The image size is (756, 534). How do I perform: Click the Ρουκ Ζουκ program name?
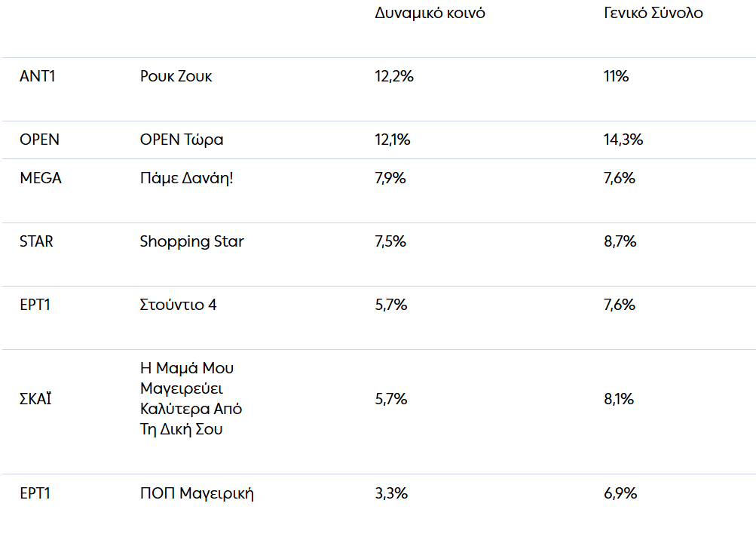coord(176,76)
